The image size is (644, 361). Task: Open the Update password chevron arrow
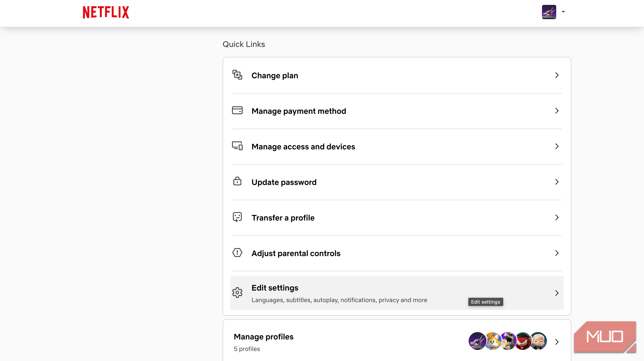tap(557, 182)
